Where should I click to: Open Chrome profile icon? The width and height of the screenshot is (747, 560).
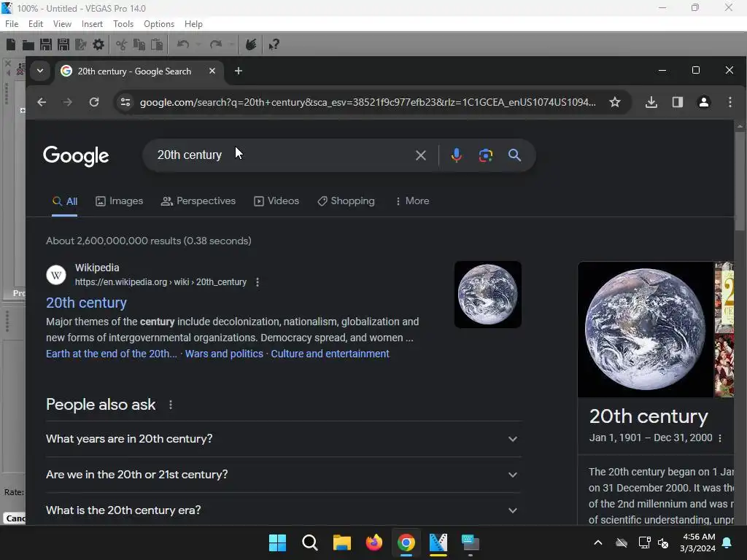704,102
